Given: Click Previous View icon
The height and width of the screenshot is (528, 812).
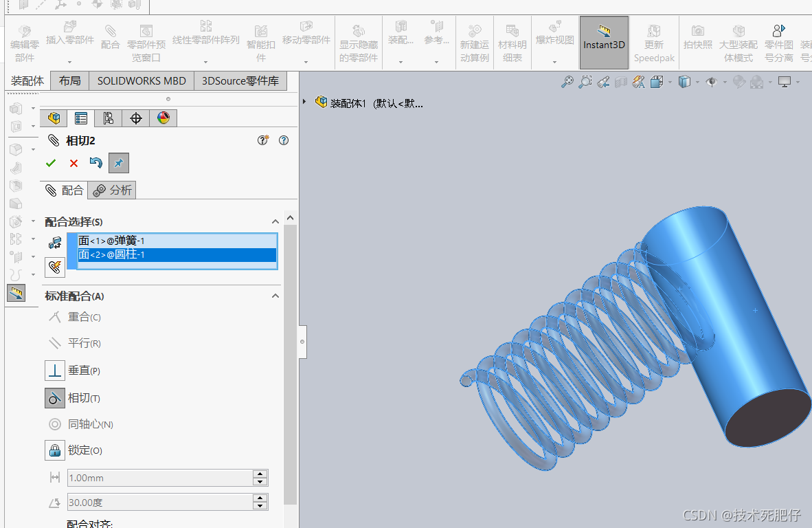Looking at the screenshot, I should tap(602, 82).
